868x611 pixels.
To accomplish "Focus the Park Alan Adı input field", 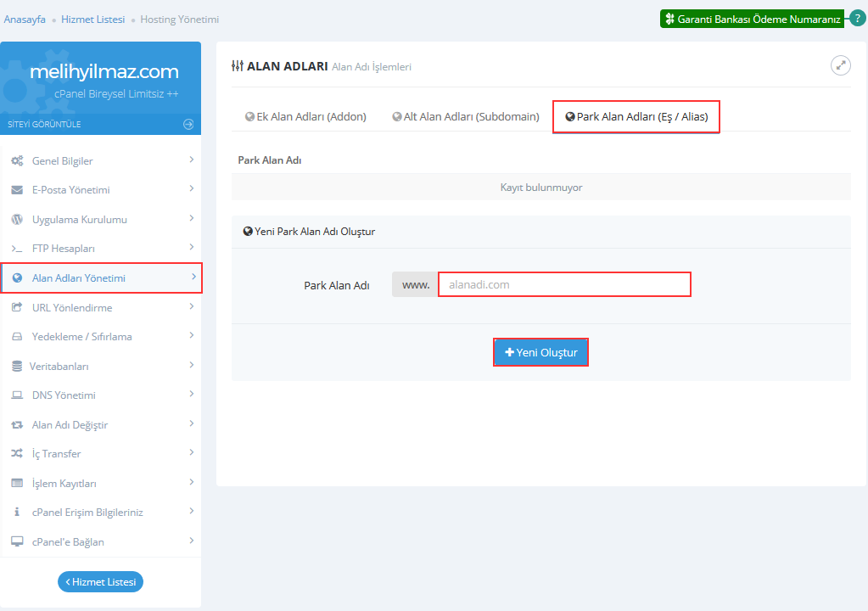I will pyautogui.click(x=563, y=284).
